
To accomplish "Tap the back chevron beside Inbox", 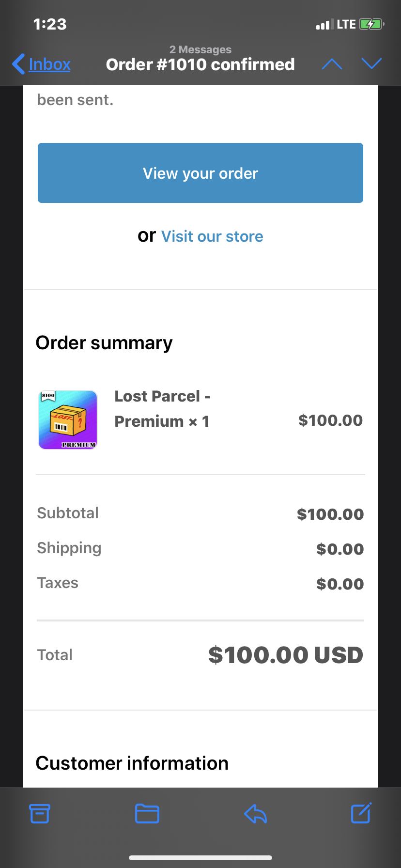I will pyautogui.click(x=18, y=64).
